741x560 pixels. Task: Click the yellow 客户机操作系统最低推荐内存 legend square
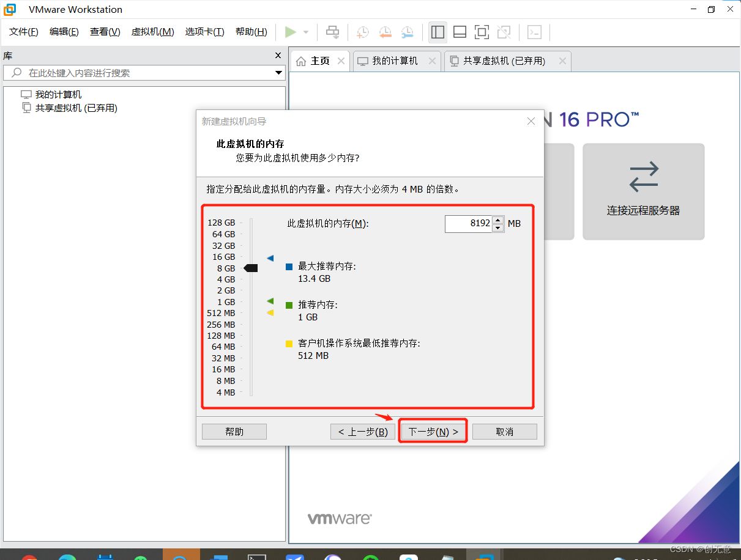(x=289, y=344)
